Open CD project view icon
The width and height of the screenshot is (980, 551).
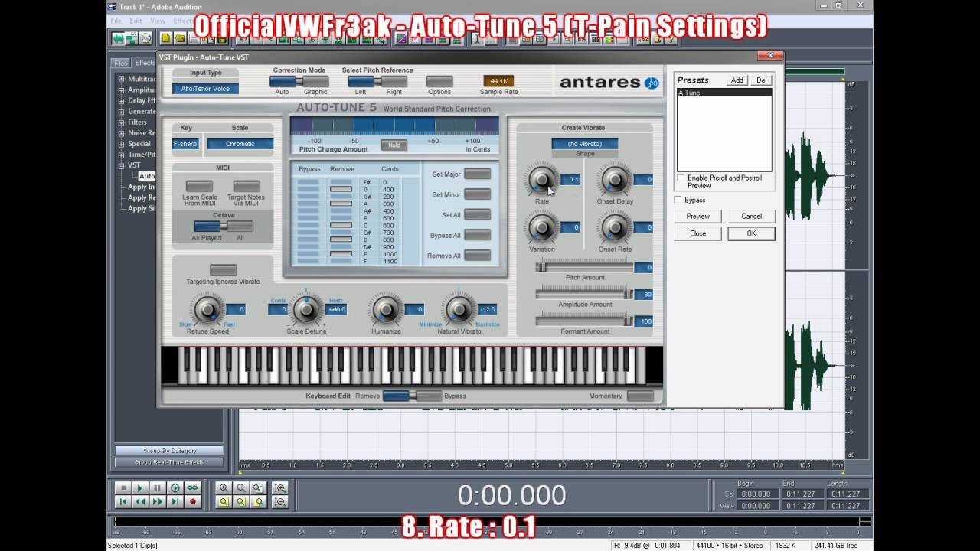click(145, 38)
